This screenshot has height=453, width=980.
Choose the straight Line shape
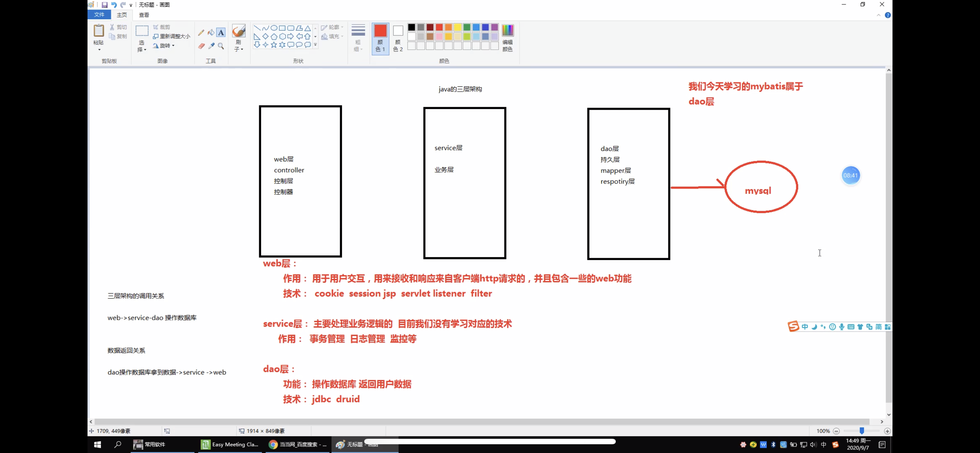pos(257,28)
